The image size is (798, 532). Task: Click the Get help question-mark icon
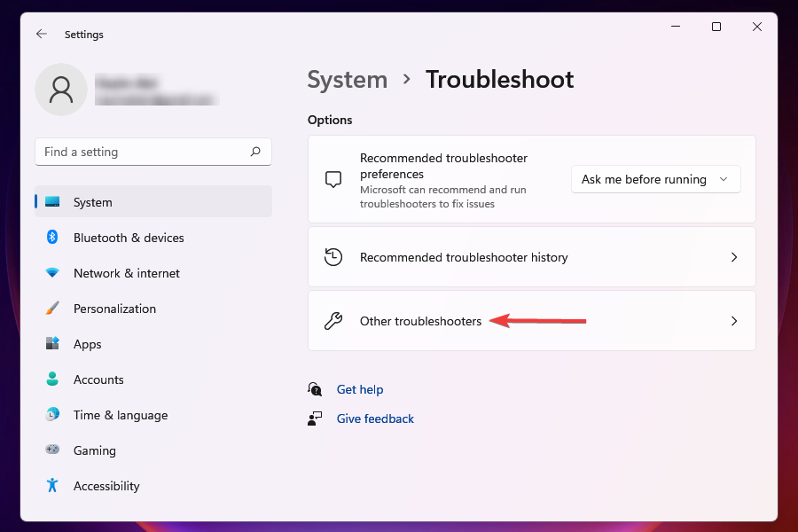[315, 388]
